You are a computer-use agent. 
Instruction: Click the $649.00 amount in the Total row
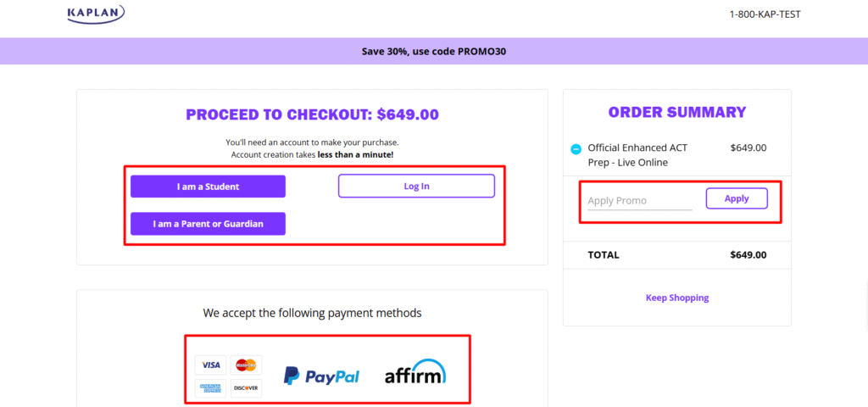748,254
